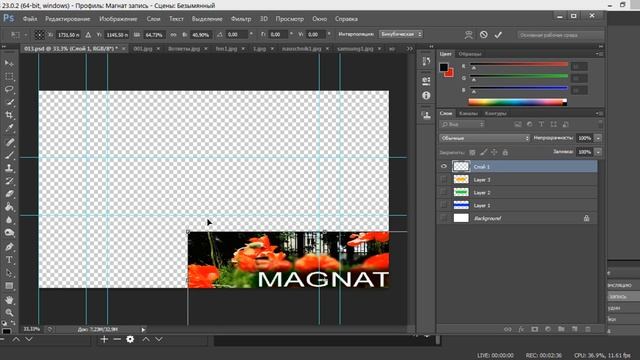
Task: Select the Paint Bucket tool
Action: click(9, 207)
